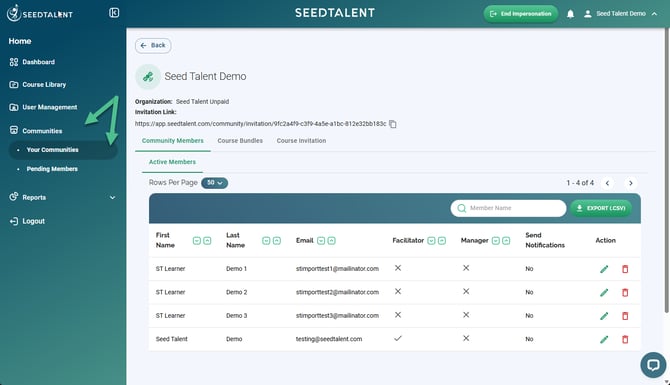Go to next page of members
The height and width of the screenshot is (385, 670).
[x=630, y=183]
